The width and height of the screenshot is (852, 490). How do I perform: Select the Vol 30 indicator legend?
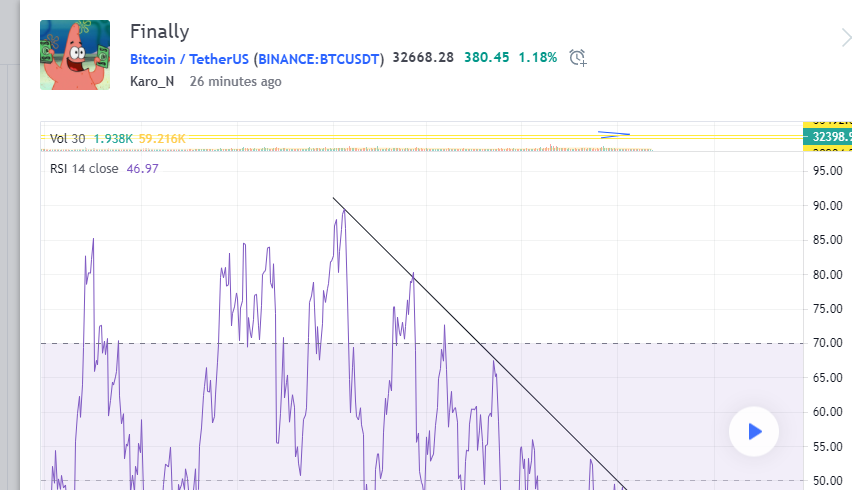68,138
